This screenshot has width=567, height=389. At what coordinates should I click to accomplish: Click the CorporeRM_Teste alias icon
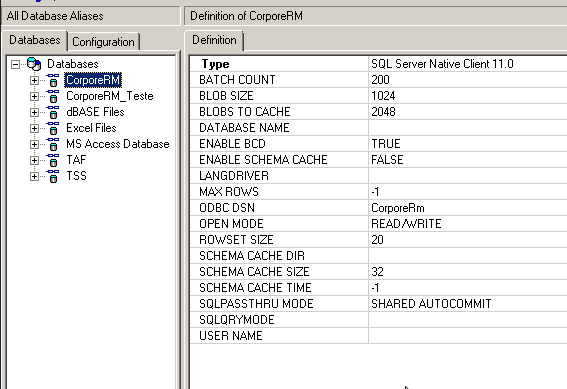click(x=53, y=96)
